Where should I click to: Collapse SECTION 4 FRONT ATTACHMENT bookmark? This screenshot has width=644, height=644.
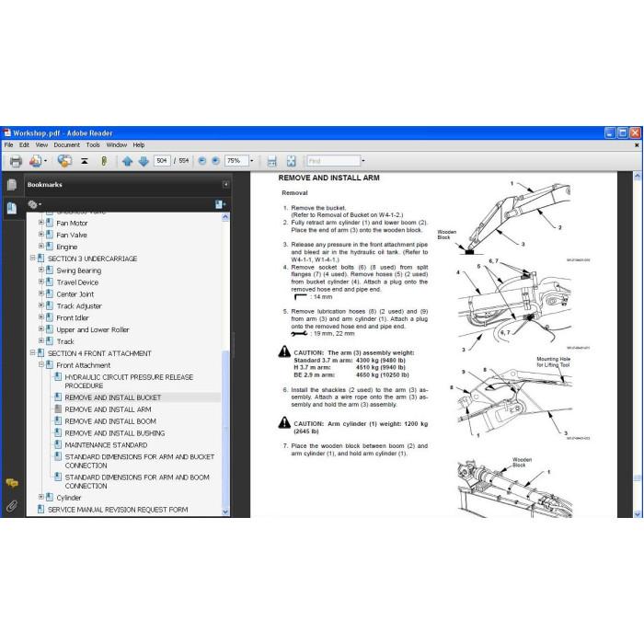[x=32, y=352]
